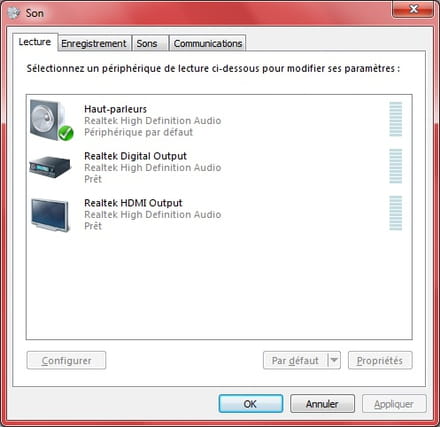
Task: Click the Annuler button
Action: (x=322, y=404)
